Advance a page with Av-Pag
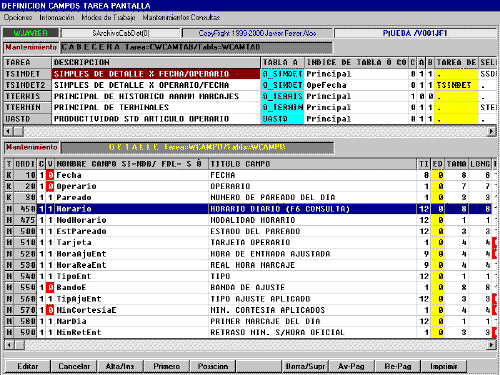500x375 pixels. [351, 366]
